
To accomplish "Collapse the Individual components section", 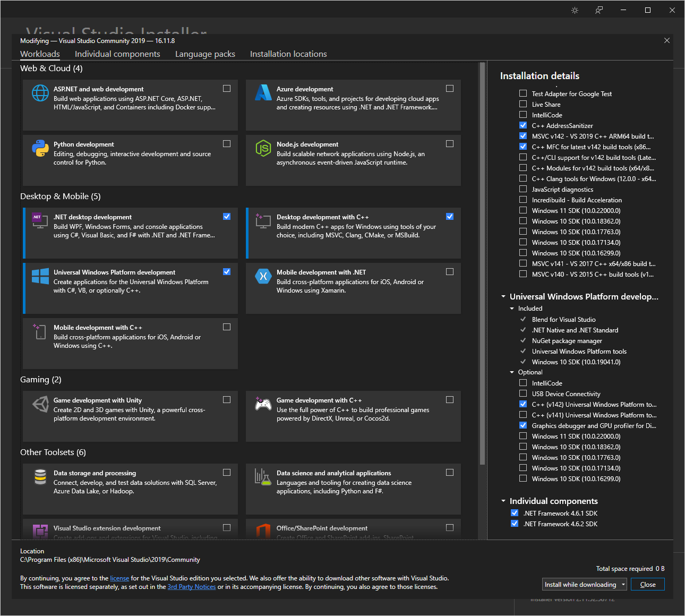I will pos(503,501).
